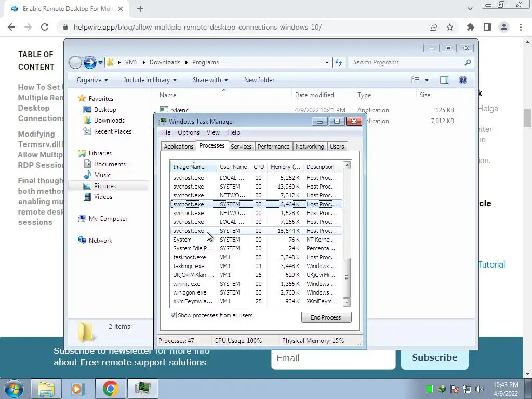Click volume speaker tray icon
The height and width of the screenshot is (399, 532).
click(x=480, y=389)
